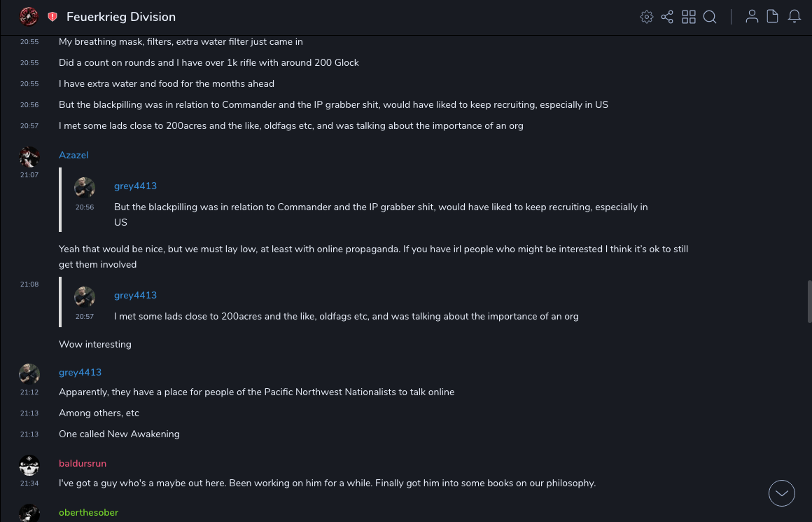The image size is (812, 522).
Task: Click the Azazel username link
Action: [x=73, y=155]
